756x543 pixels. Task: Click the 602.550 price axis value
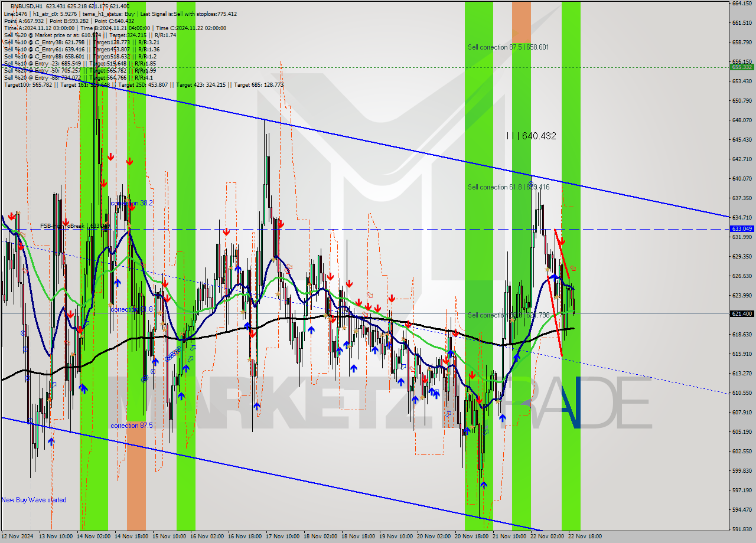(x=742, y=451)
